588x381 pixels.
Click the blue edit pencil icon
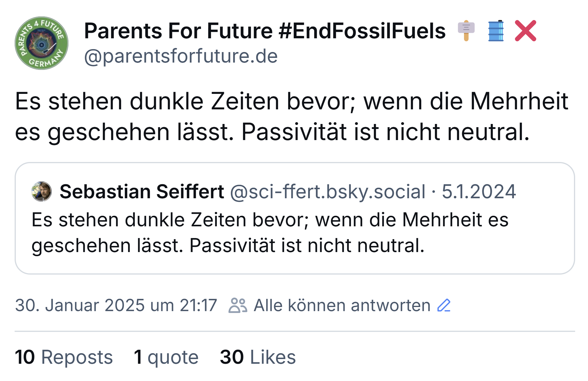coord(444,305)
